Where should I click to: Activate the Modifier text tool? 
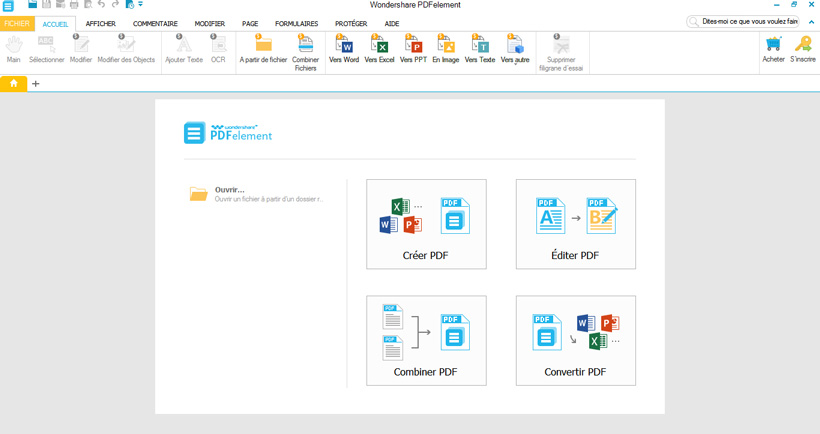tap(81, 49)
